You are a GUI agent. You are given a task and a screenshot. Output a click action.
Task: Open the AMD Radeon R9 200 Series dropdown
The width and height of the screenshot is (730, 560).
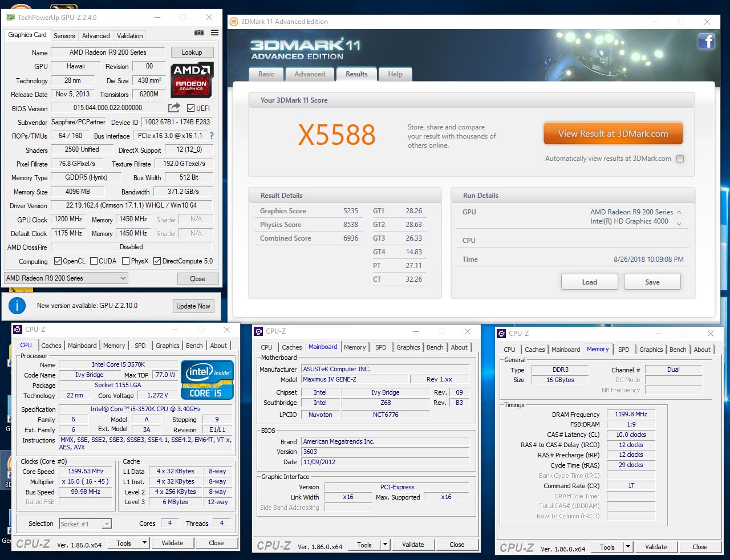coord(66,278)
